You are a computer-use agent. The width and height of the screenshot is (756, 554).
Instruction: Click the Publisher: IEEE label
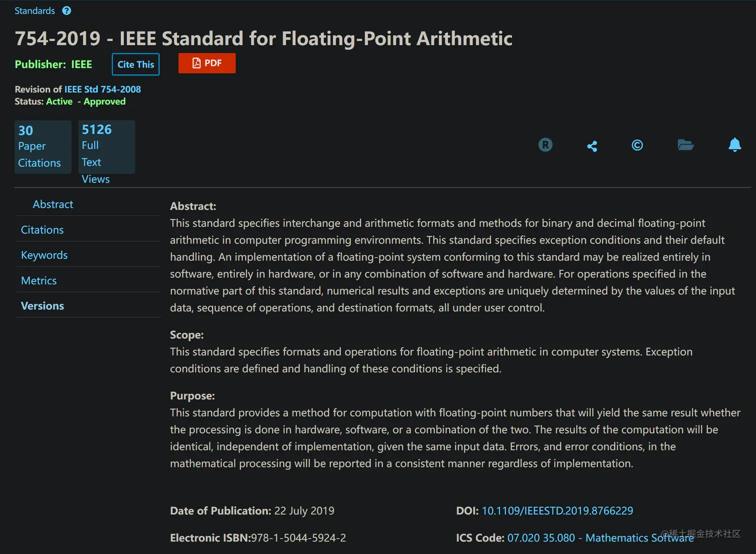click(x=53, y=64)
